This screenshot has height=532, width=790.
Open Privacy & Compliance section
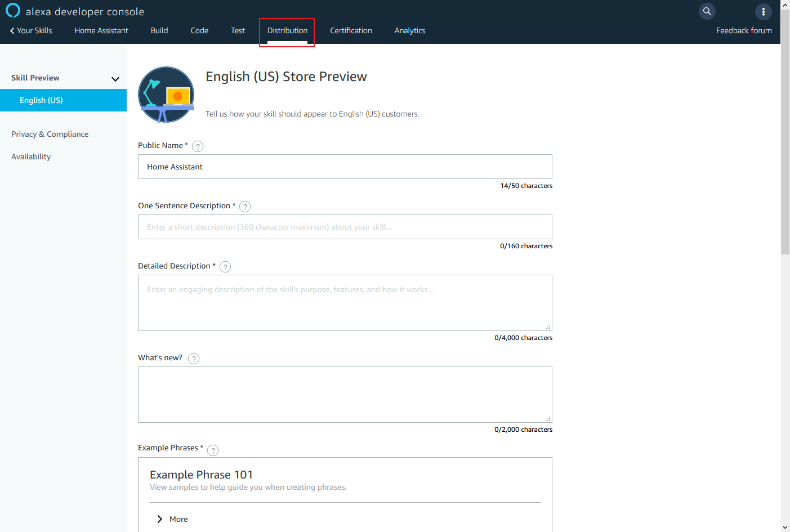50,134
